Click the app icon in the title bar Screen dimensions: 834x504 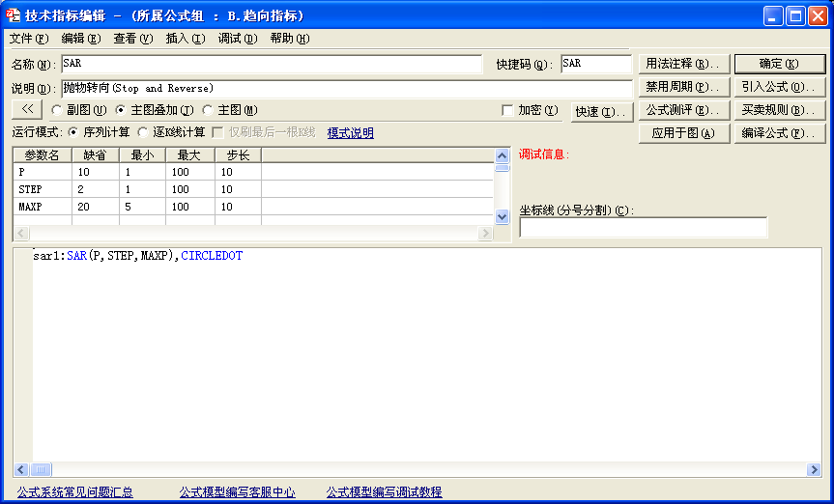coord(13,14)
